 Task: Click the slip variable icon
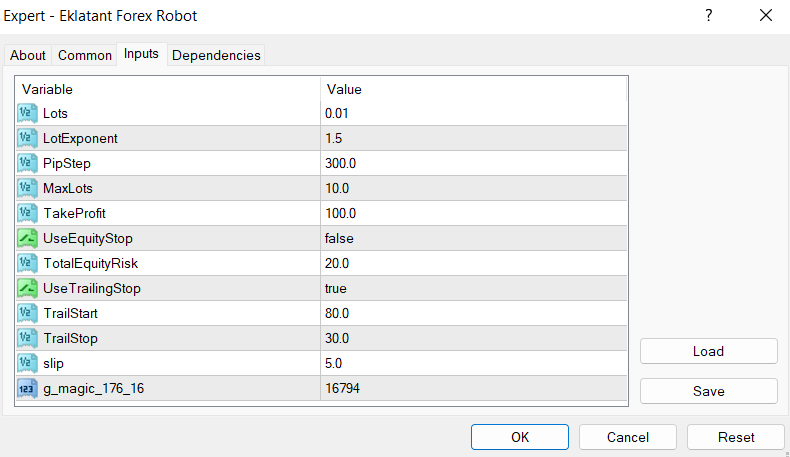point(28,363)
